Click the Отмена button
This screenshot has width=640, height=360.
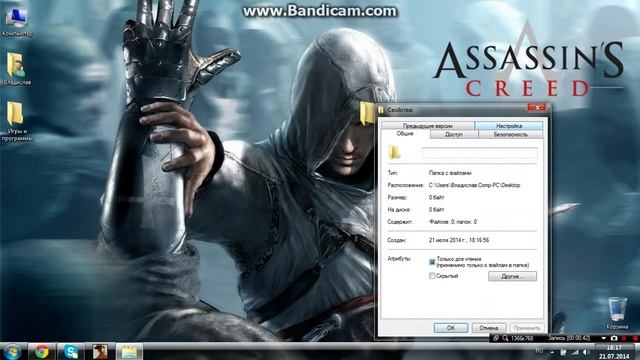tap(489, 328)
